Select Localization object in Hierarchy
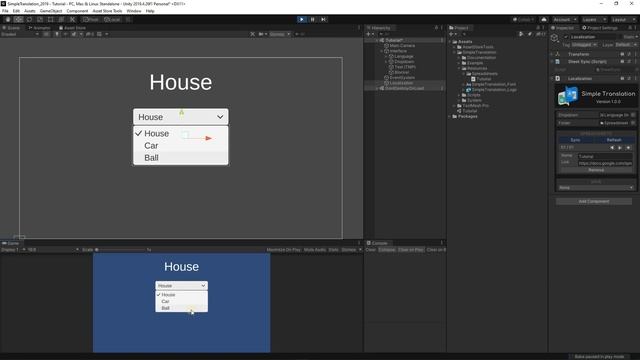640x360 pixels. (x=401, y=83)
